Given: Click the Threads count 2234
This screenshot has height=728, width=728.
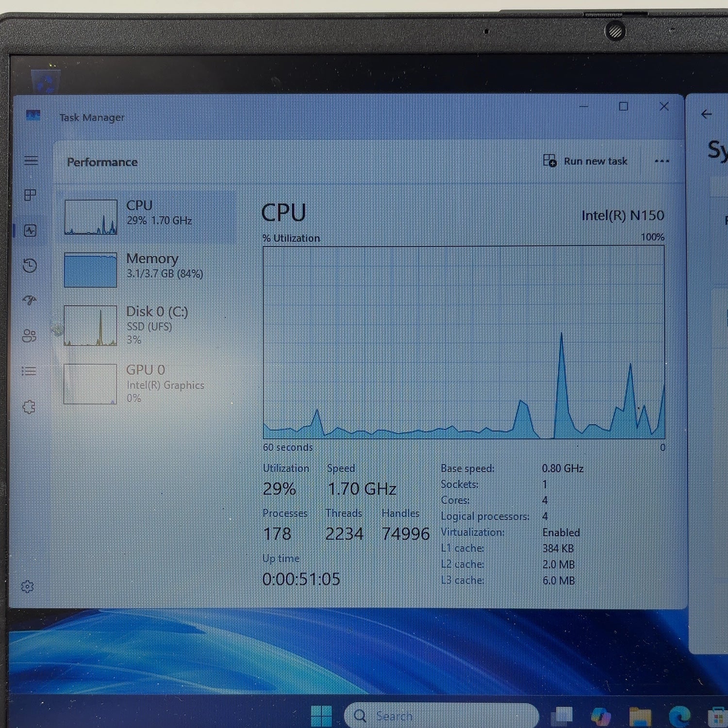Looking at the screenshot, I should coord(344,534).
